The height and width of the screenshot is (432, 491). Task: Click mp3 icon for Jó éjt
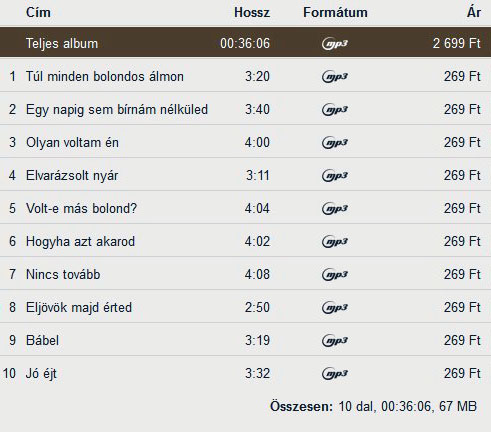coord(335,374)
